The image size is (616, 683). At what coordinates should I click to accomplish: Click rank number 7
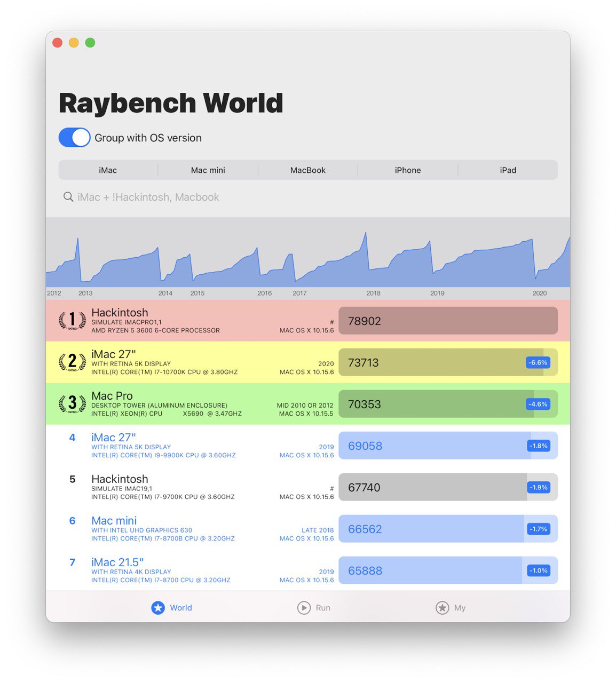[x=72, y=562]
